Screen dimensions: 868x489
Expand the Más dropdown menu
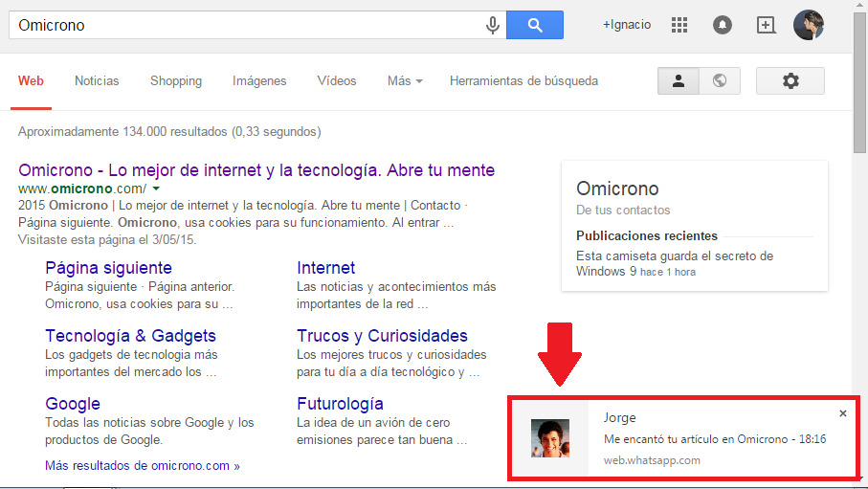pos(405,81)
